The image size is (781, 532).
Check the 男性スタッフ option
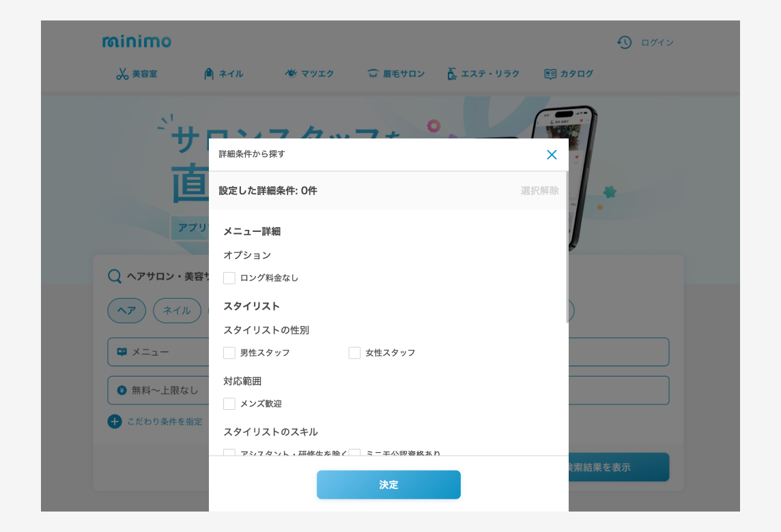tap(229, 353)
